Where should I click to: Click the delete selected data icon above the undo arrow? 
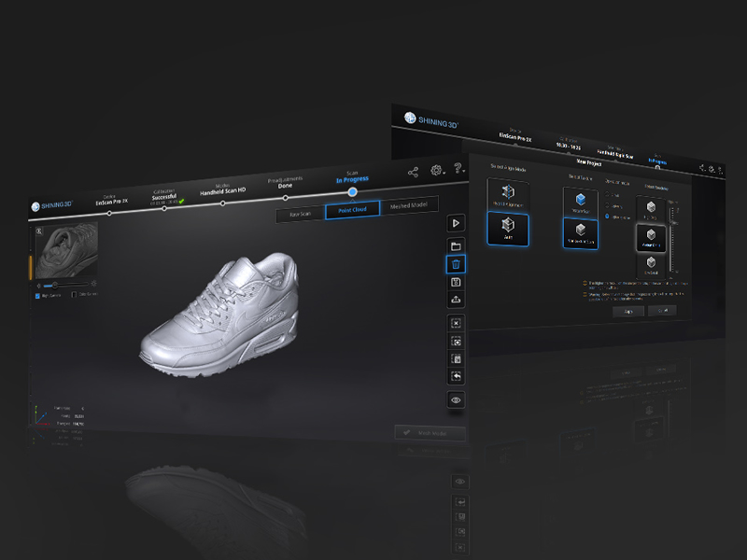tap(456, 358)
